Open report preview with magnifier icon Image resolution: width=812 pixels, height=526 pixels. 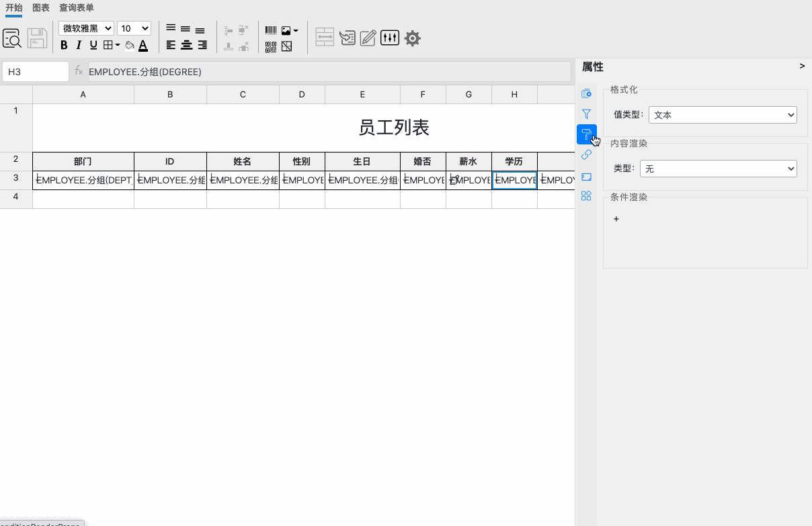[12, 38]
